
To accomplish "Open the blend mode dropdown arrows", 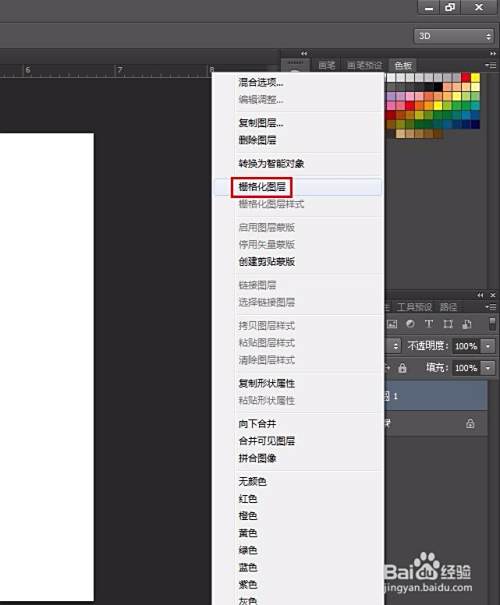I will (x=395, y=346).
